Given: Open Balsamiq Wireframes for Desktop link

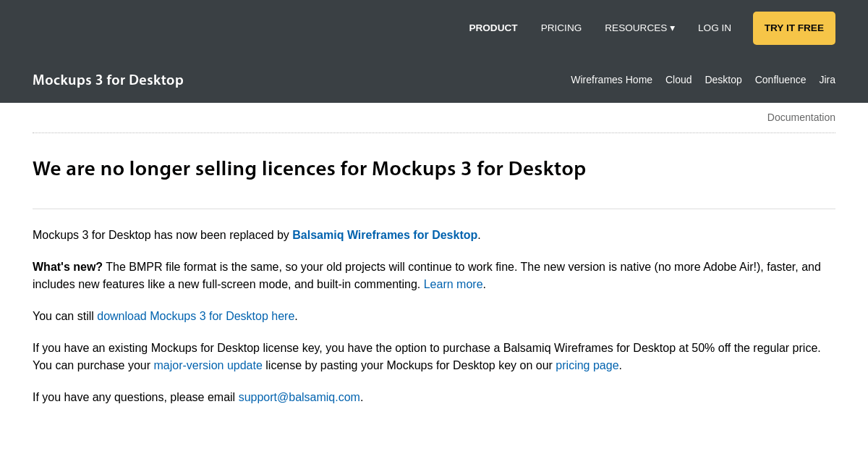Looking at the screenshot, I should click(x=385, y=235).
